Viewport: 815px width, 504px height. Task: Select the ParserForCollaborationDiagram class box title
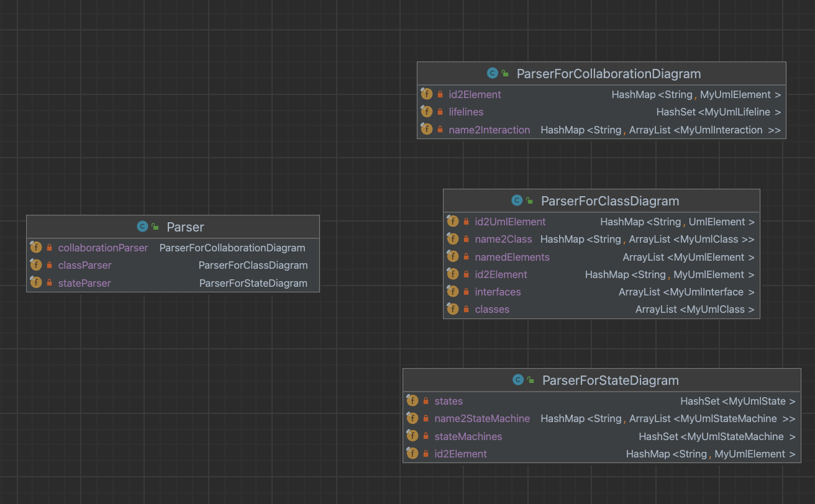coord(609,73)
